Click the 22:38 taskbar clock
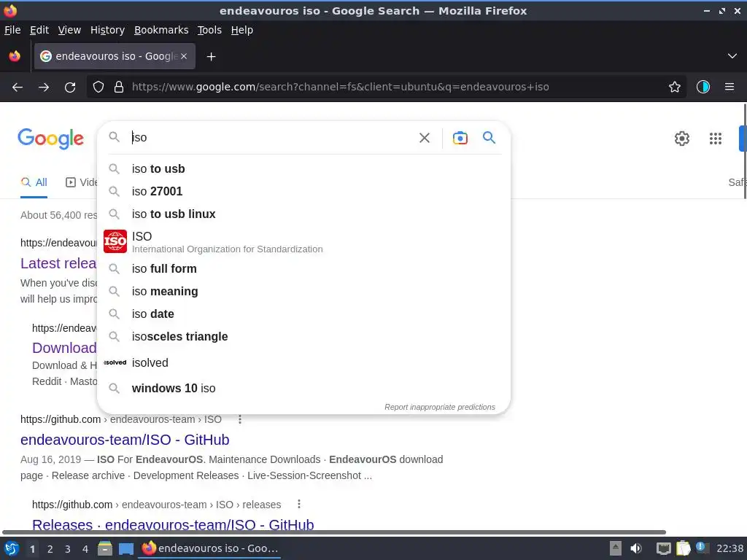The width and height of the screenshot is (747, 560). (x=729, y=548)
